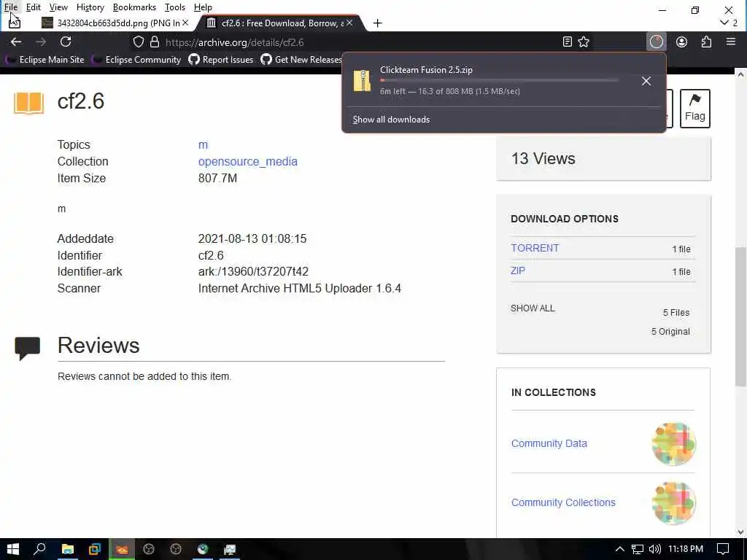The width and height of the screenshot is (747, 560).
Task: Open network status tray icon
Action: [637, 549]
